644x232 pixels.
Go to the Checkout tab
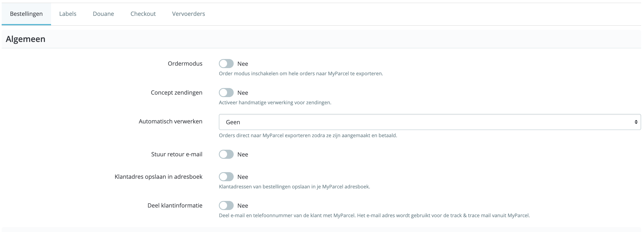tap(143, 14)
